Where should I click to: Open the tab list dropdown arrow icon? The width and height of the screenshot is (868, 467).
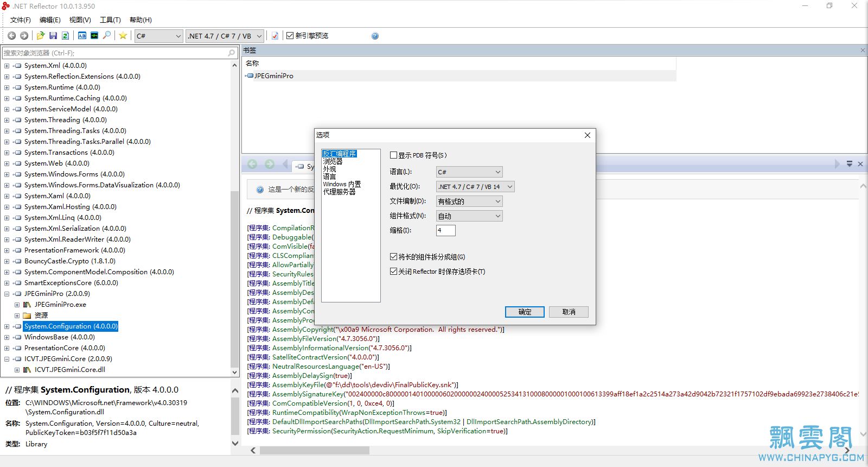point(850,164)
